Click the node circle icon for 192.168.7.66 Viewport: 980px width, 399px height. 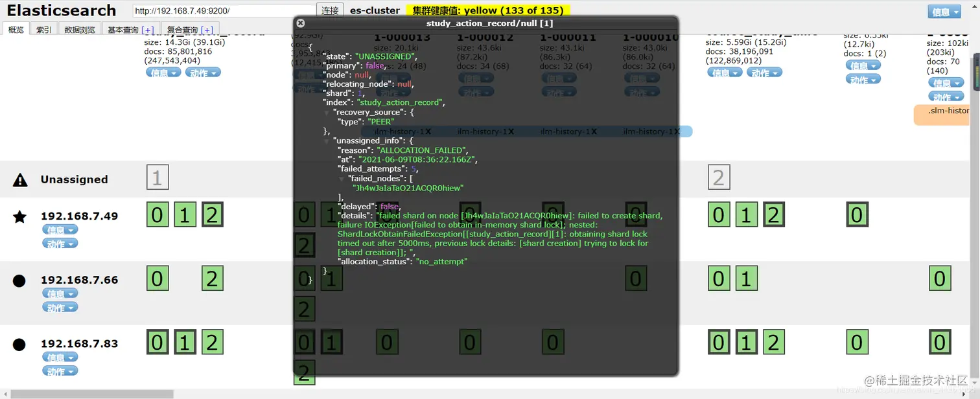[19, 280]
